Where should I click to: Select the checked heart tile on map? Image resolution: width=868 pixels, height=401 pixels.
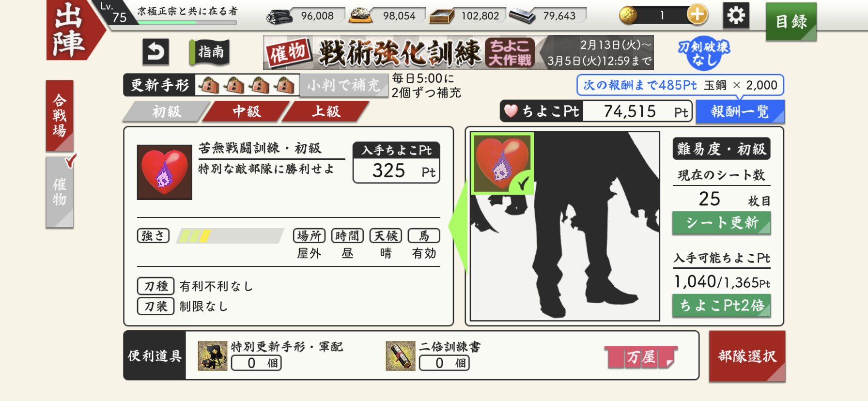coord(502,164)
